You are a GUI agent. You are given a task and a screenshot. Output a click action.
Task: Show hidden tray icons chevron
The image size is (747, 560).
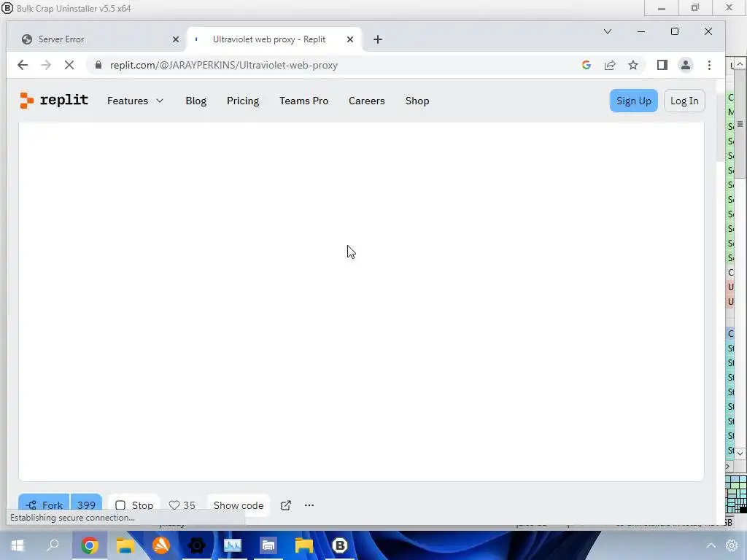(711, 545)
